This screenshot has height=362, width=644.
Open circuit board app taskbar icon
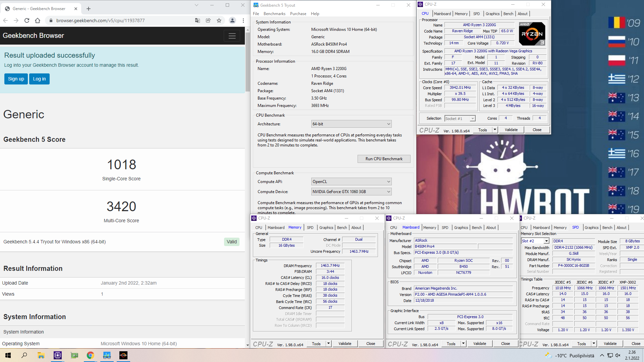pos(74,355)
